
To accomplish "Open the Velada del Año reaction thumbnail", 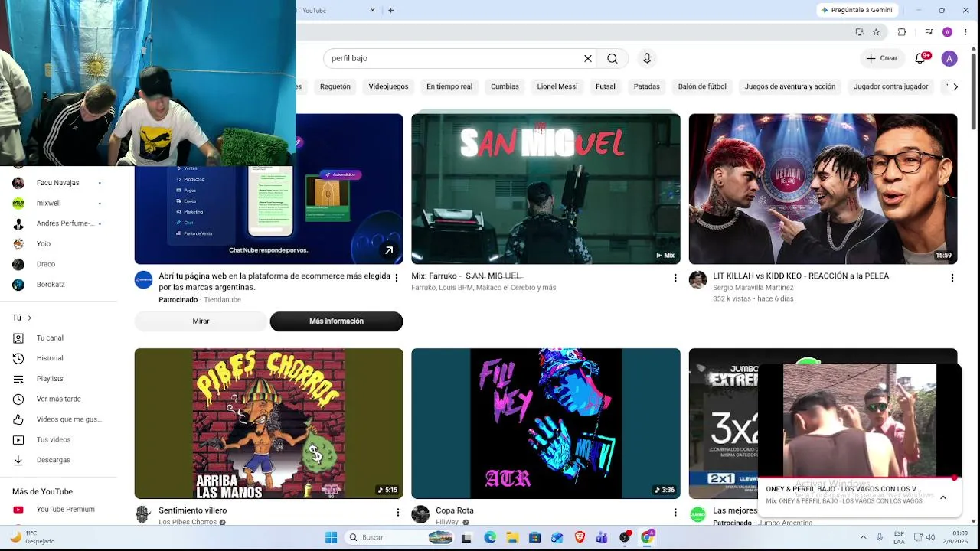I will coord(823,189).
